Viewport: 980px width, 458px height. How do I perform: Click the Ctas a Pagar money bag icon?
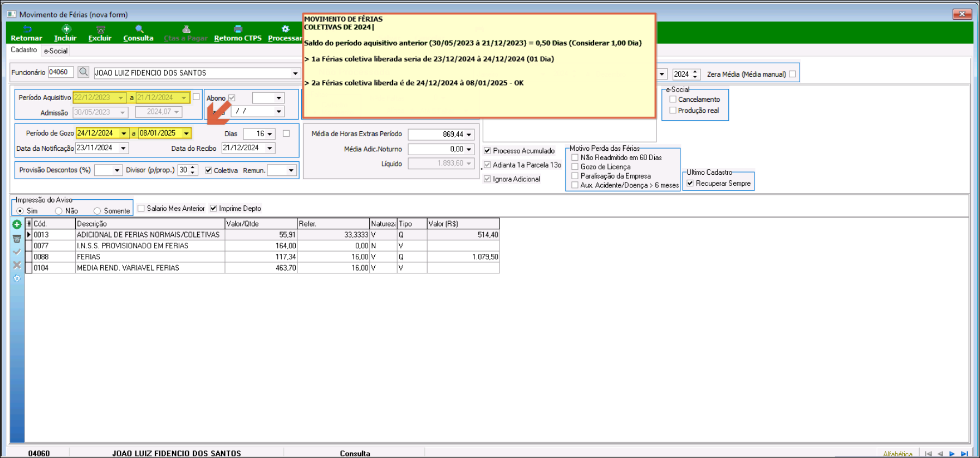(x=186, y=29)
